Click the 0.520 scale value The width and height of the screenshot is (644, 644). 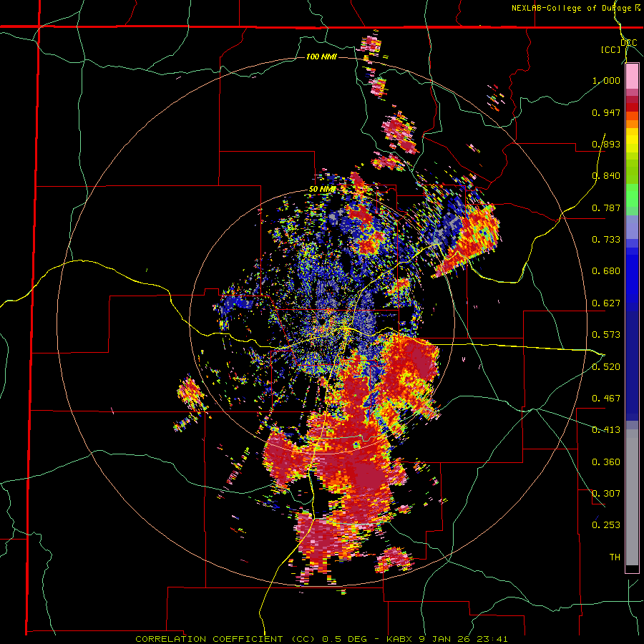pos(606,367)
